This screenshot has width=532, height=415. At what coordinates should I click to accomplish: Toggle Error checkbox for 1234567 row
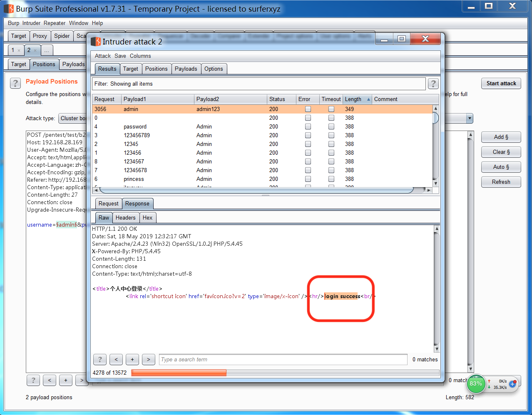[x=308, y=161]
